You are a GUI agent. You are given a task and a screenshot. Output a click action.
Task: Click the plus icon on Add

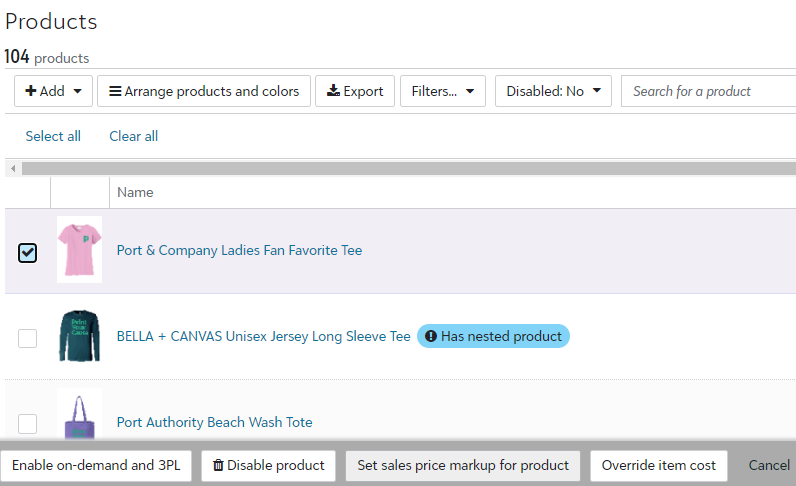pos(31,91)
